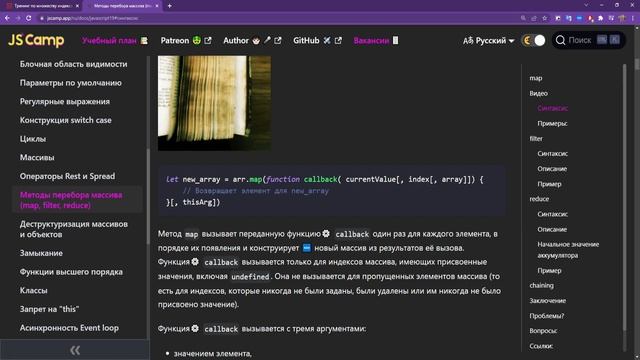Open Запрет на "this" sidebar item
The image size is (640, 360).
[49, 309]
